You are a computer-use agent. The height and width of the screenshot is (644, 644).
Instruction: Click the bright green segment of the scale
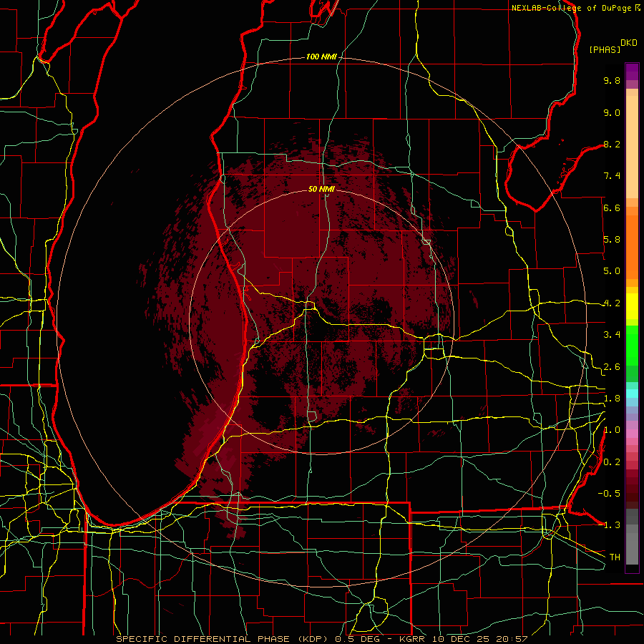[632, 345]
